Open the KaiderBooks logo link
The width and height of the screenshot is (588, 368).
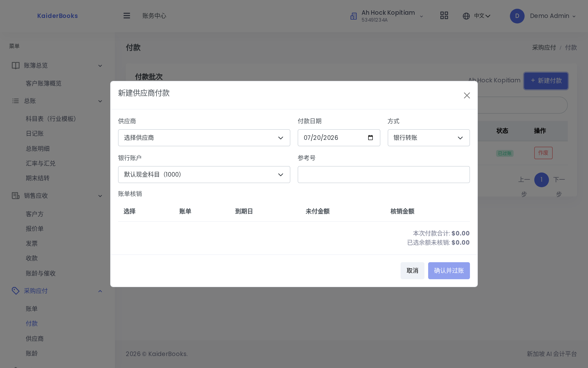pos(58,16)
